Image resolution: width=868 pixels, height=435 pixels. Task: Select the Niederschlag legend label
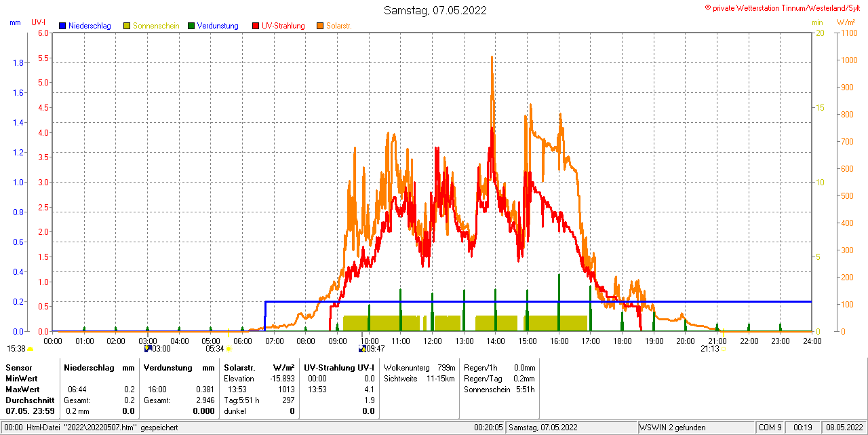pos(90,26)
